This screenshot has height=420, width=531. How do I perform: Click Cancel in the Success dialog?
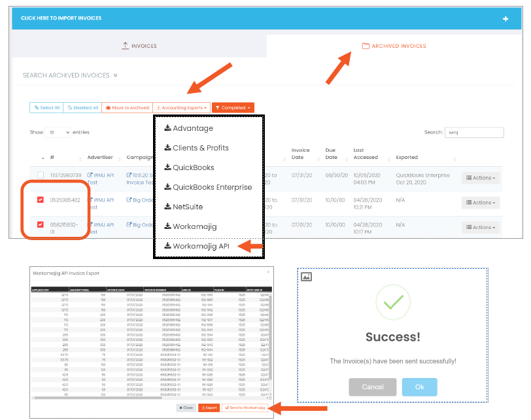tap(373, 387)
